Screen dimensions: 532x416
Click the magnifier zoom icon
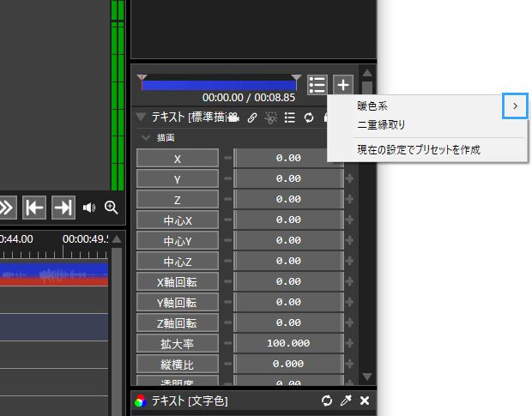pyautogui.click(x=112, y=208)
